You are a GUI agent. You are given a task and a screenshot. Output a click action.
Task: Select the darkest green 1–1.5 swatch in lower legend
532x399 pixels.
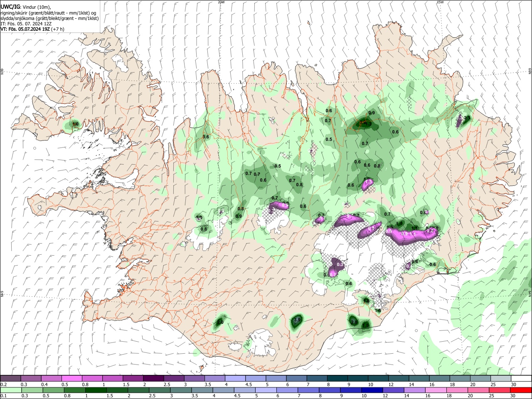point(96,390)
